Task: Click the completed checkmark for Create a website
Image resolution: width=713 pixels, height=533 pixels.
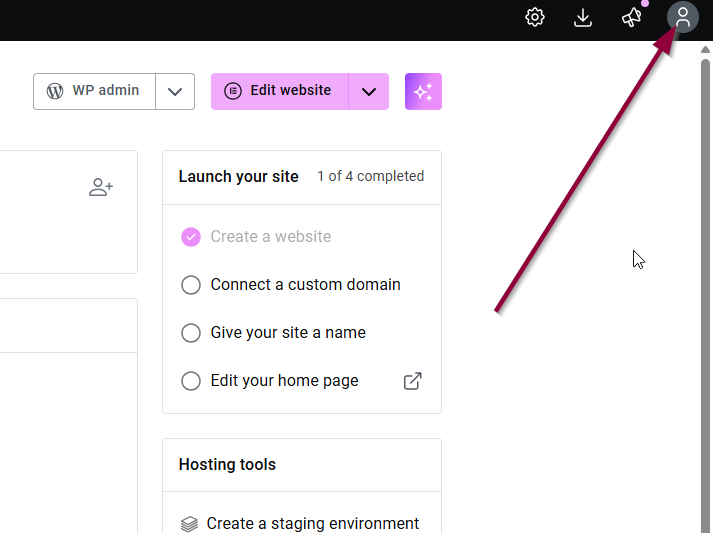Action: (191, 237)
